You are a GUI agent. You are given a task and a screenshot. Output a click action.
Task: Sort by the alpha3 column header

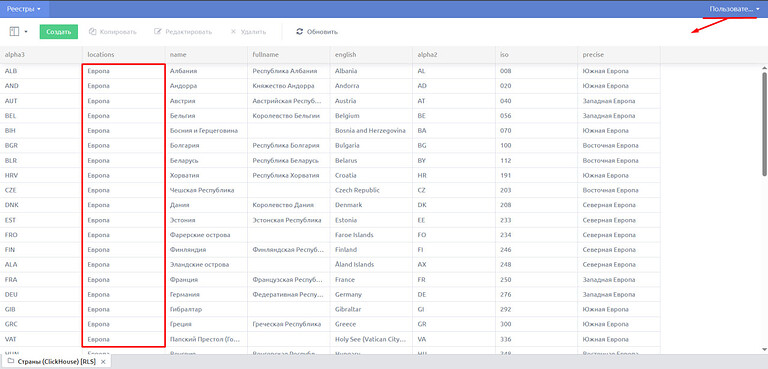[x=41, y=55]
